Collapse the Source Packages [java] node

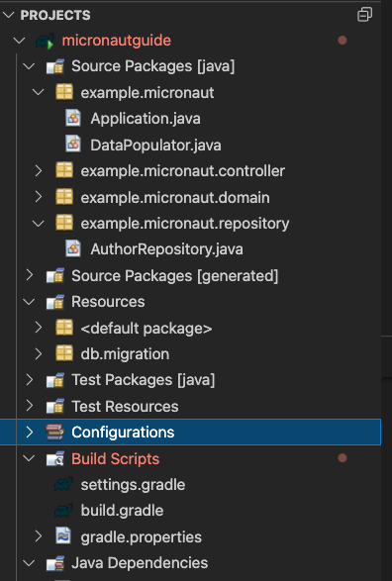pyautogui.click(x=29, y=66)
